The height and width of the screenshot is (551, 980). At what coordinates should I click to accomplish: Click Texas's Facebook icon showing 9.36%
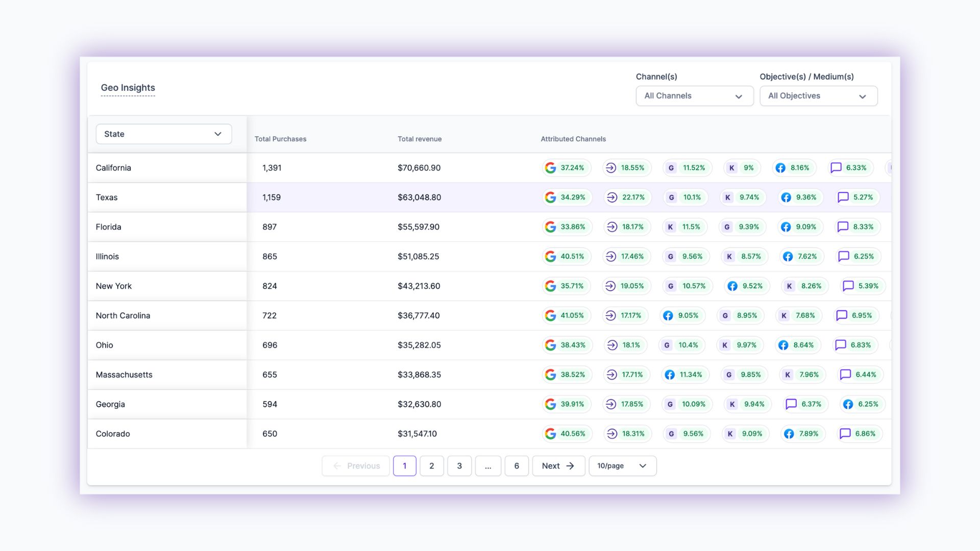[786, 197]
